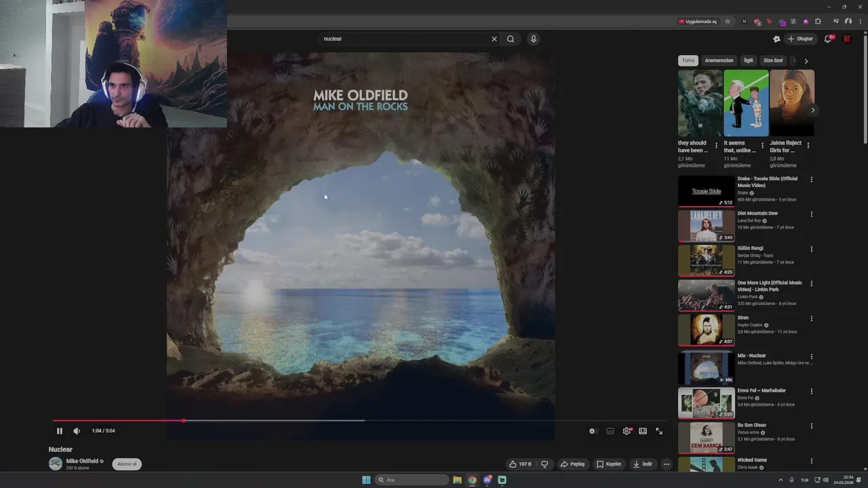Clear the search box with the X
The image size is (868, 488).
tap(494, 39)
